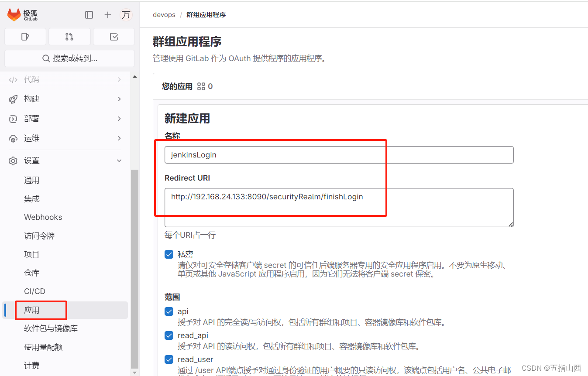The image size is (588, 376).
Task: Expand the 代码 menu chevron
Action: click(119, 79)
